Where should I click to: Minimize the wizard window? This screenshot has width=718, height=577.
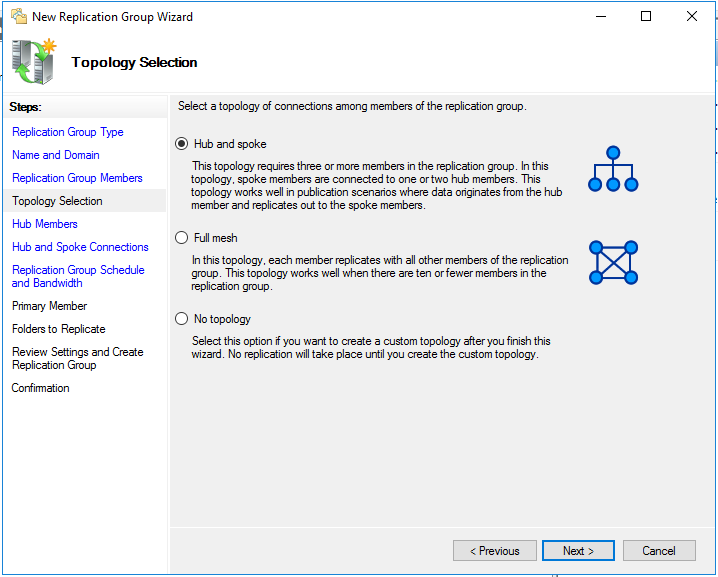pyautogui.click(x=601, y=16)
